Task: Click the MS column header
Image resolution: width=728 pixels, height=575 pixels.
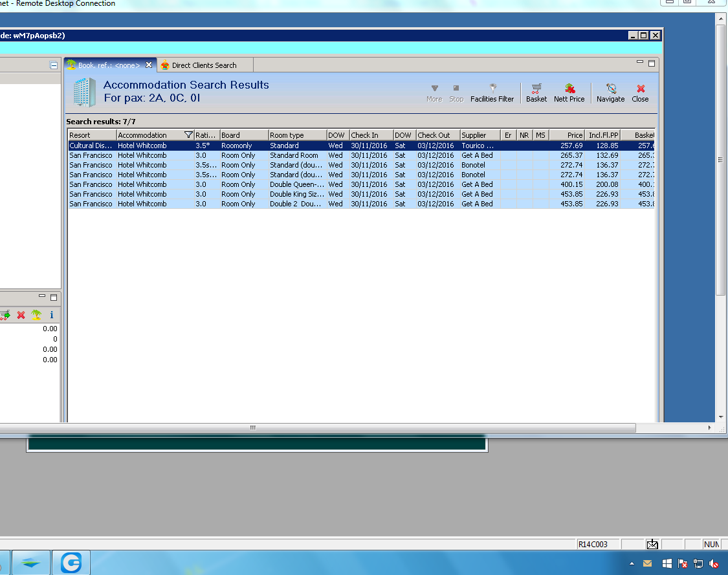Action: (540, 135)
